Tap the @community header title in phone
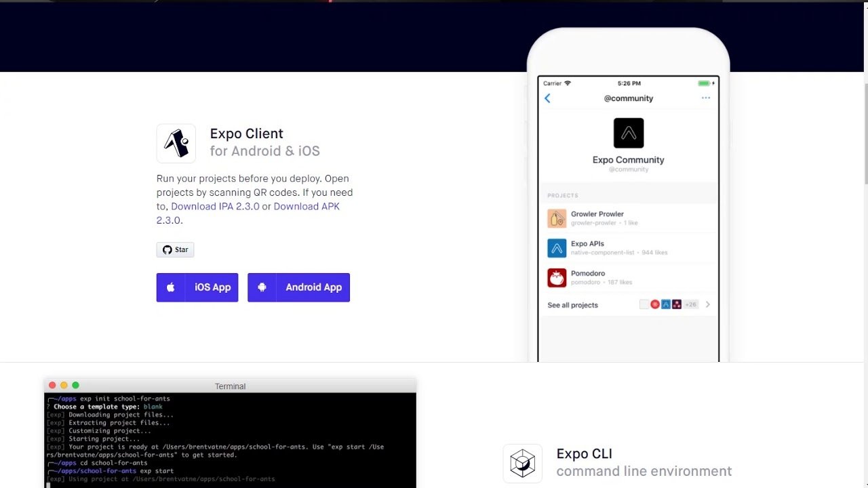Viewport: 868px width, 488px height. click(629, 98)
